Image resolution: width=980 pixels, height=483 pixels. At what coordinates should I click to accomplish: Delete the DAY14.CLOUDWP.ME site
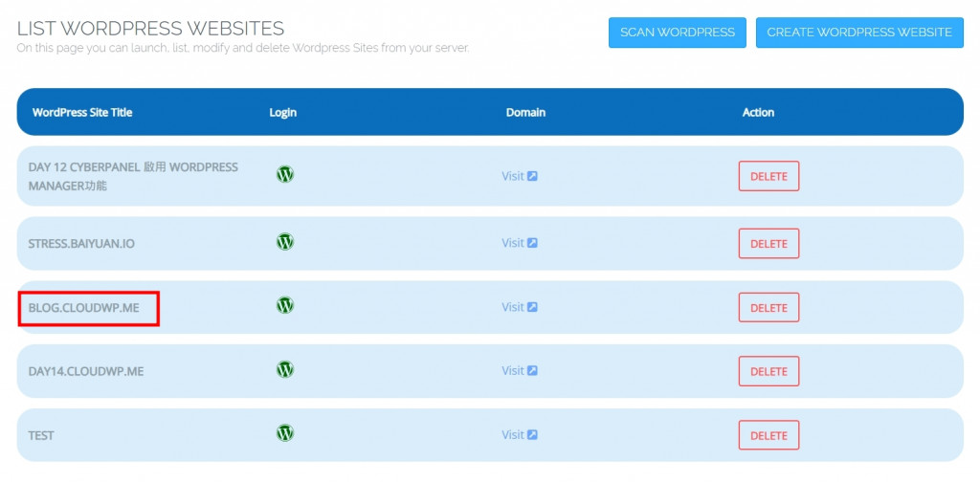[x=768, y=371]
